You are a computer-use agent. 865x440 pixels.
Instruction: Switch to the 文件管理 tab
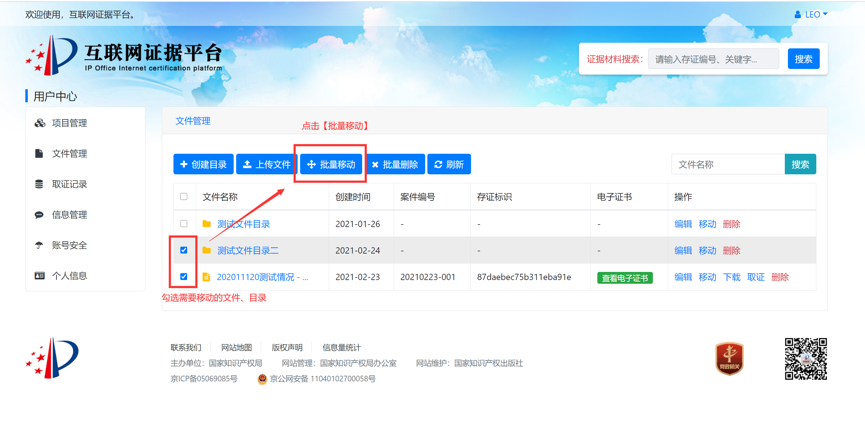pyautogui.click(x=193, y=121)
